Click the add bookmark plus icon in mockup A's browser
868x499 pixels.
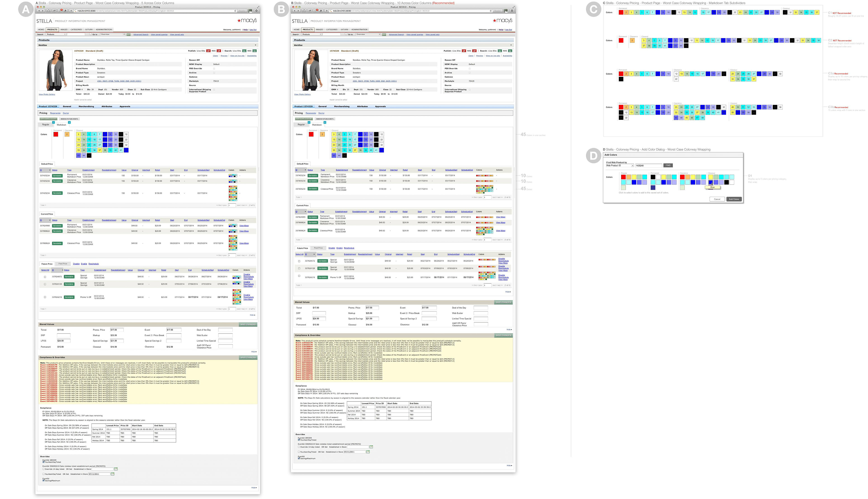point(71,11)
